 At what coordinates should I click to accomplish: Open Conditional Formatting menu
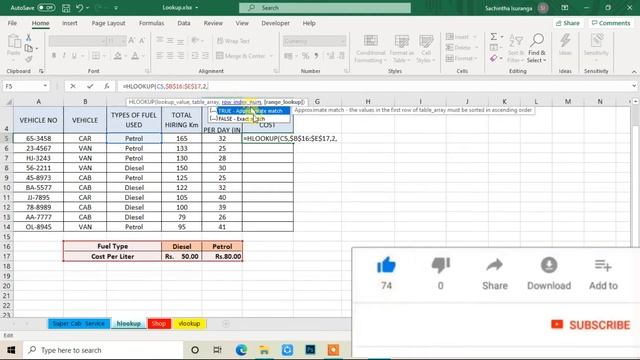point(370,49)
